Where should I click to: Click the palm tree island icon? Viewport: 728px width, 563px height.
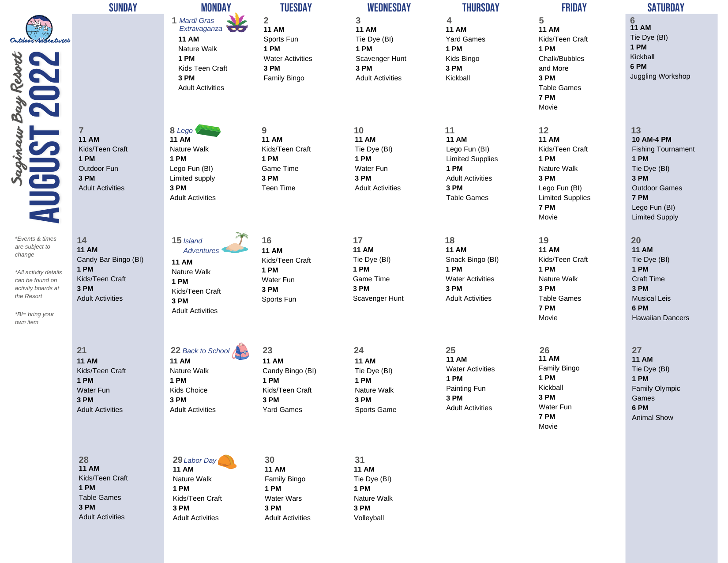(236, 243)
